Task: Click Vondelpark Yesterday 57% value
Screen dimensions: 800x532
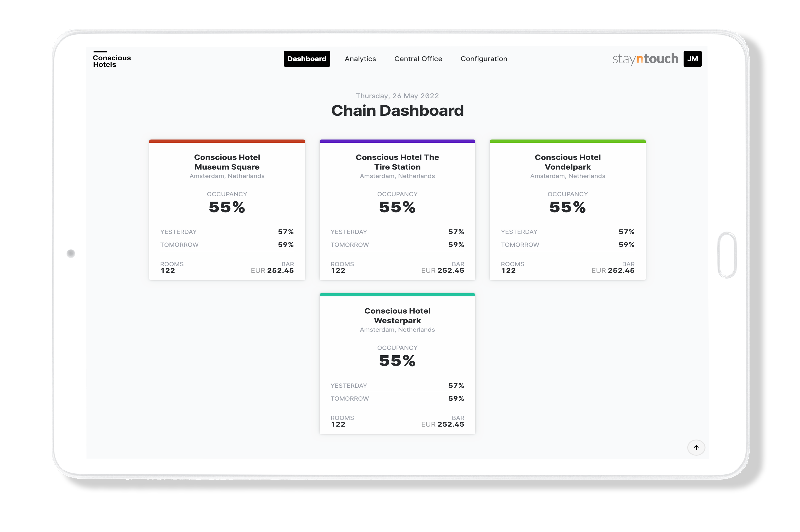Action: (626, 232)
